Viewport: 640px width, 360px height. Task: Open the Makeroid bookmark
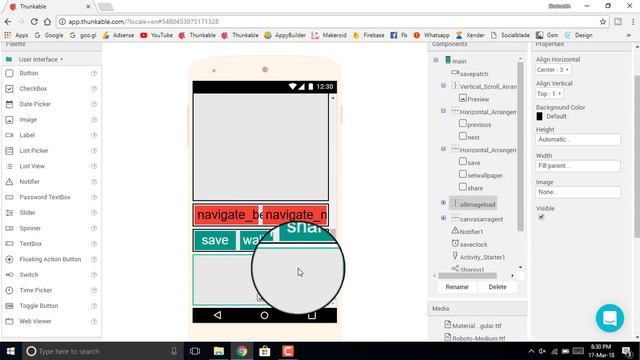(329, 36)
